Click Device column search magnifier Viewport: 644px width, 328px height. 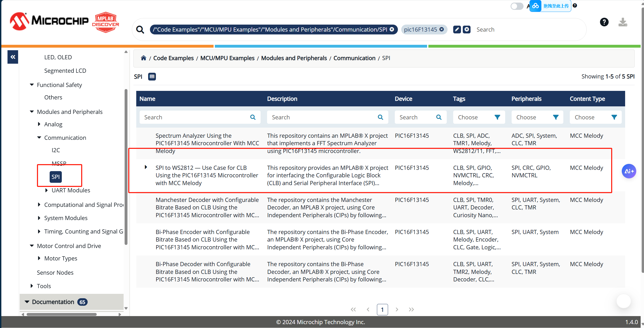(439, 117)
